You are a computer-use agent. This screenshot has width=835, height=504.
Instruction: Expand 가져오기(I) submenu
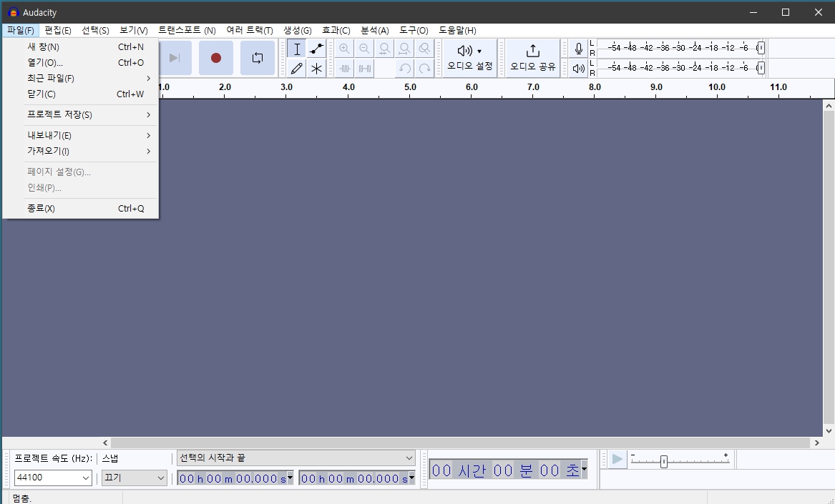pyautogui.click(x=80, y=151)
